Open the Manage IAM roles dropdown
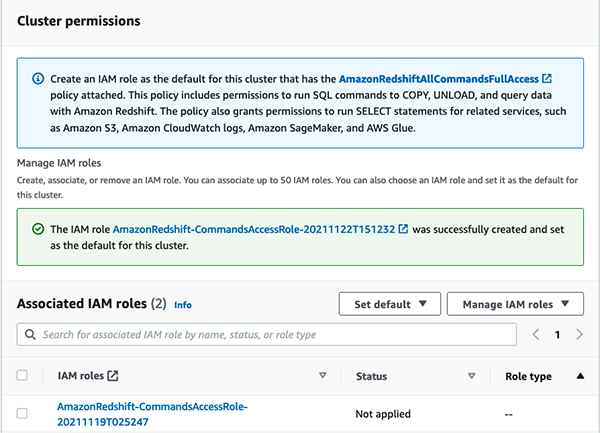The height and width of the screenshot is (433, 600). pyautogui.click(x=515, y=303)
